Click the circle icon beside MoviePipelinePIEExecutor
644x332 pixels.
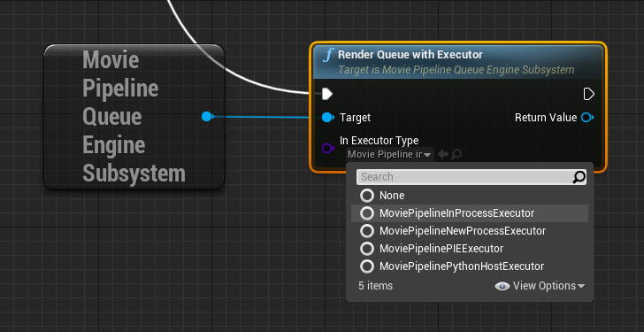pos(367,249)
